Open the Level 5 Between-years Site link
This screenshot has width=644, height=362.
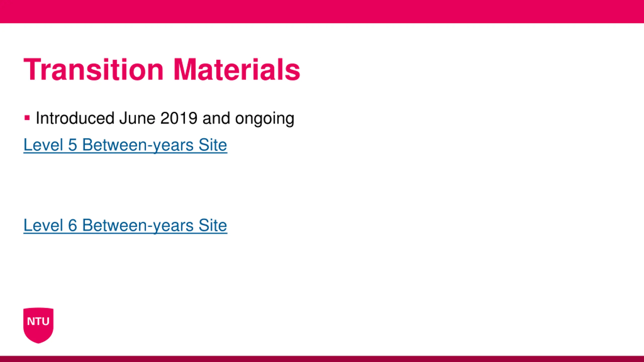tap(125, 145)
